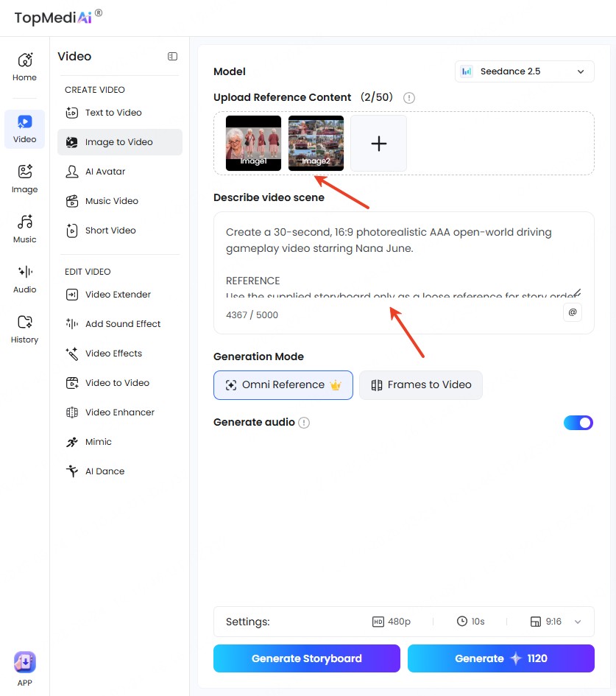The image size is (616, 696).
Task: View the History section
Action: (24, 329)
